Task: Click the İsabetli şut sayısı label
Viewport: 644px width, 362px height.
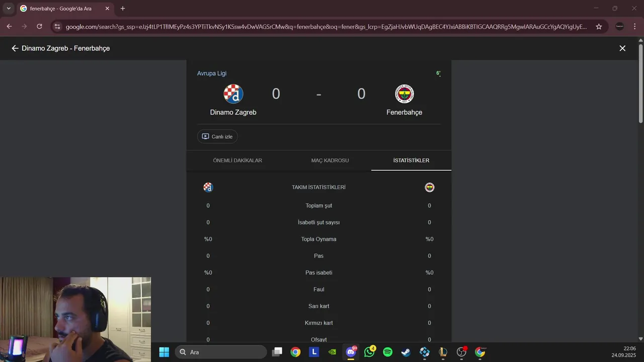Action: click(x=319, y=222)
